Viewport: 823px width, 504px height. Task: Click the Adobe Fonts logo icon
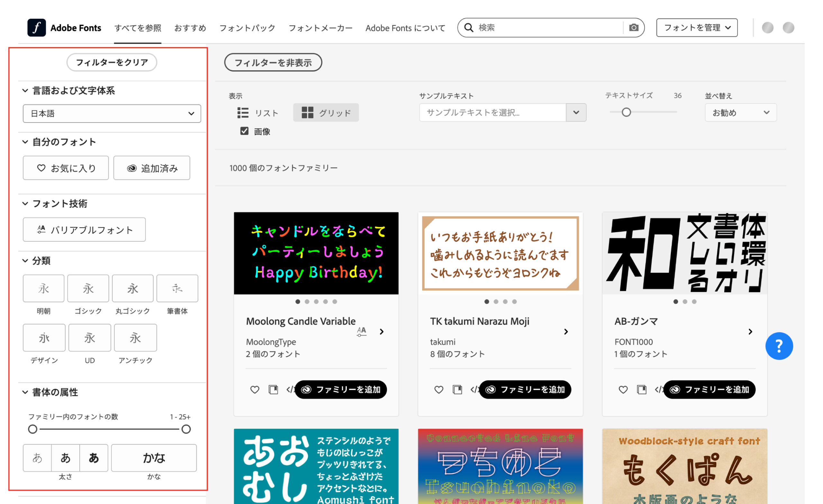[x=36, y=28]
